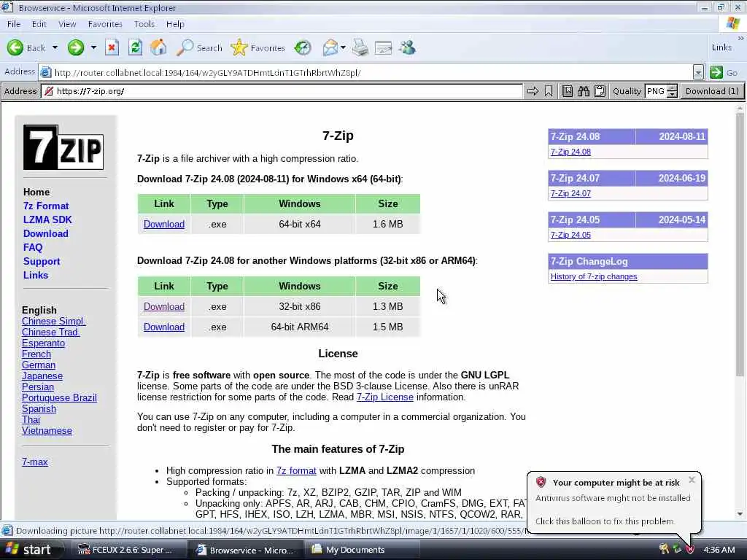
Task: Click the balloon's red shield icon
Action: click(x=541, y=482)
